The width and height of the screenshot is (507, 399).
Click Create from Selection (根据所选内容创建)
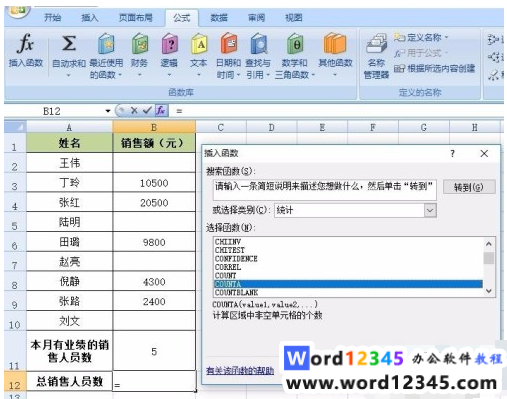click(434, 69)
